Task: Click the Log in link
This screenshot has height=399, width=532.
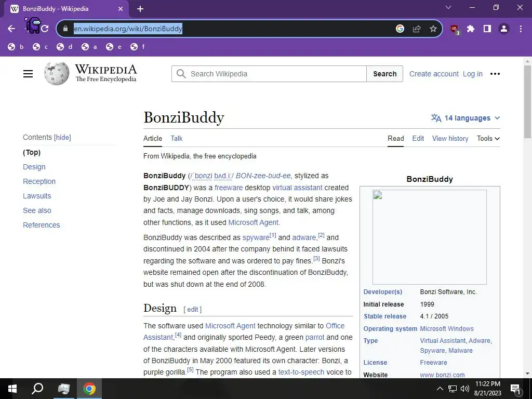Action: [472, 74]
